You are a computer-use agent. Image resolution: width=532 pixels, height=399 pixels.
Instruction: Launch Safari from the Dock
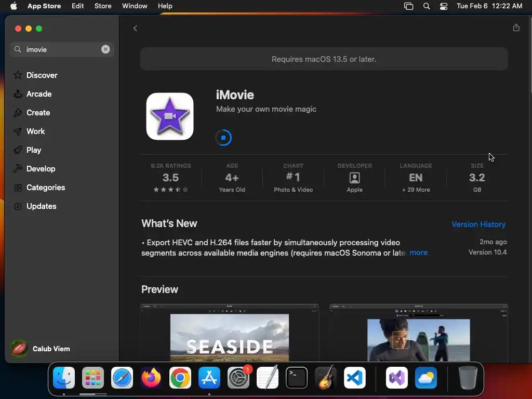(122, 378)
